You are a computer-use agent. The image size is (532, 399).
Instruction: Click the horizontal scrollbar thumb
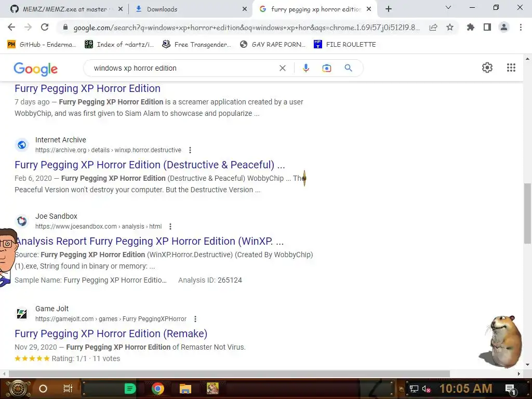229,374
